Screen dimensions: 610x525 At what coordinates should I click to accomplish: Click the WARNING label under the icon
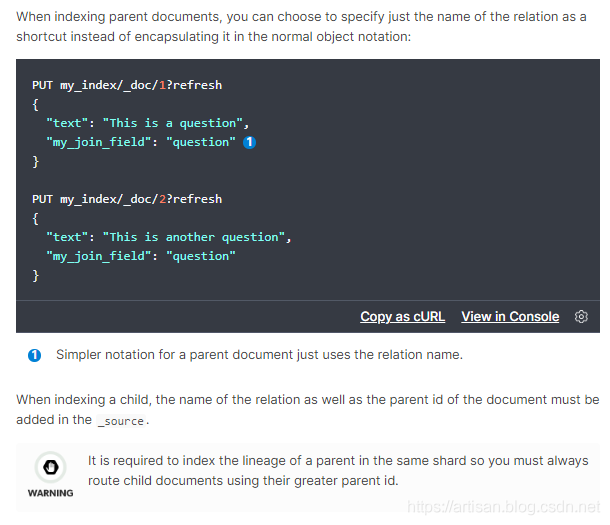tap(50, 493)
